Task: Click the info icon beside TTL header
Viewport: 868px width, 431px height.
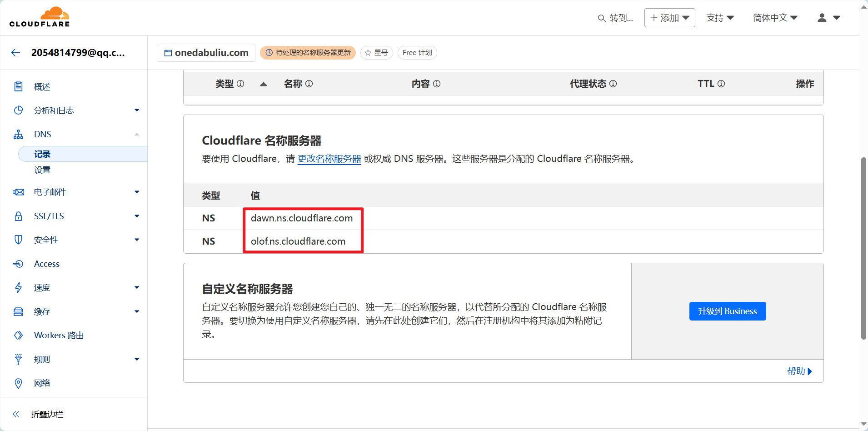Action: [x=721, y=84]
